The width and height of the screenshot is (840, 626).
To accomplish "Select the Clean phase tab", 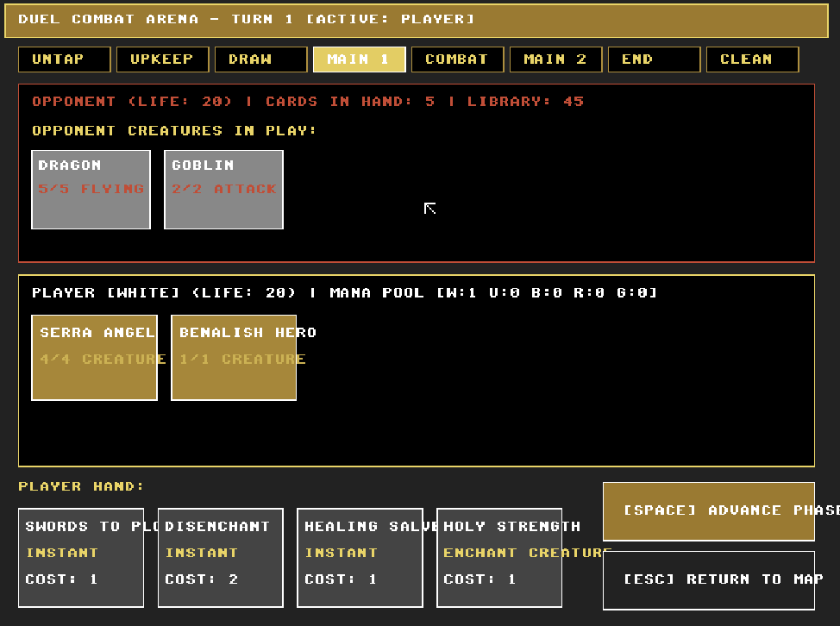I will coord(753,59).
